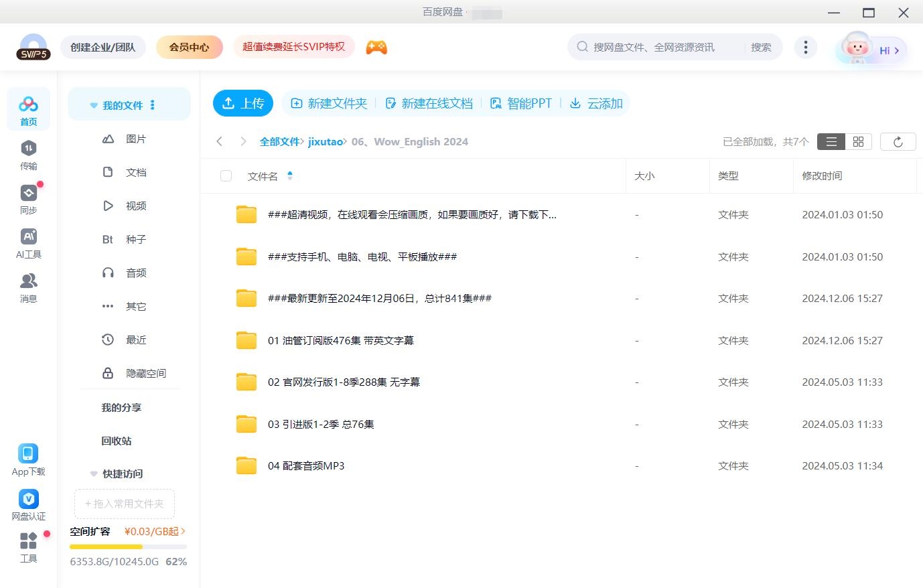Open 回收站 recycle bin

pos(117,441)
